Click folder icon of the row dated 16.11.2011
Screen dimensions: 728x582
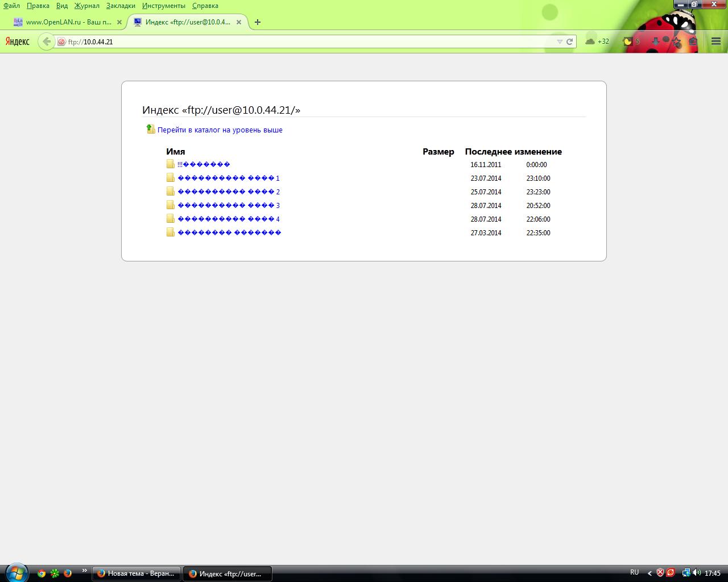(171, 164)
